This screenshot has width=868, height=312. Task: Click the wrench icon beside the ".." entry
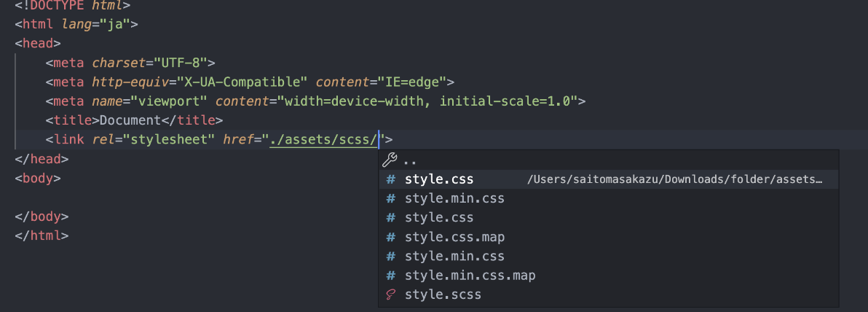pyautogui.click(x=390, y=160)
